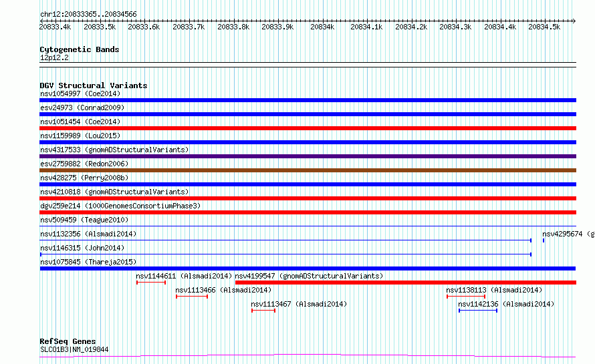
Task: Click the red bar under nsv4199547
Action: (406, 283)
